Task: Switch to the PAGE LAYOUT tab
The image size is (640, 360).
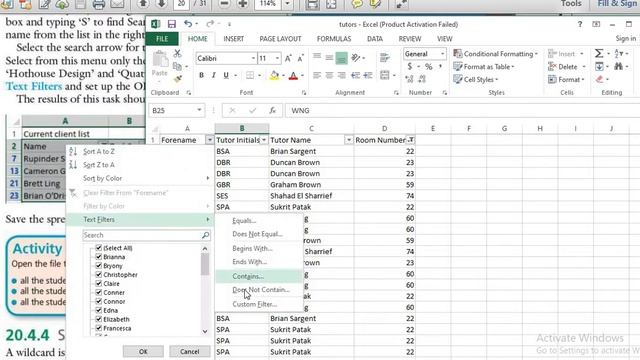Action: pyautogui.click(x=280, y=39)
